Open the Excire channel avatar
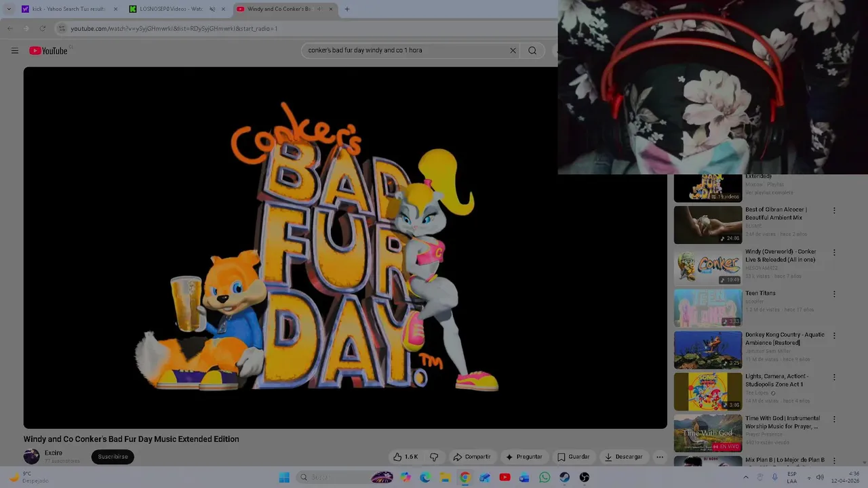This screenshot has height=488, width=868. [31, 456]
